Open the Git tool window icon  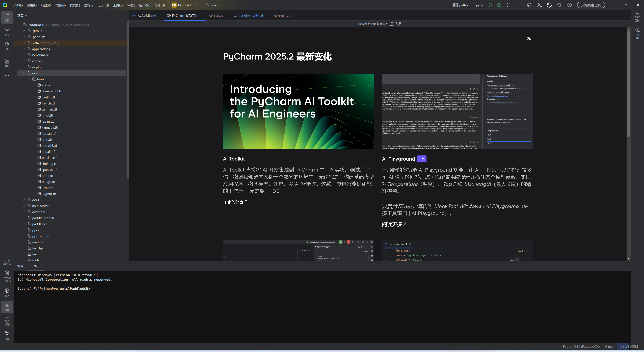[x=7, y=336]
